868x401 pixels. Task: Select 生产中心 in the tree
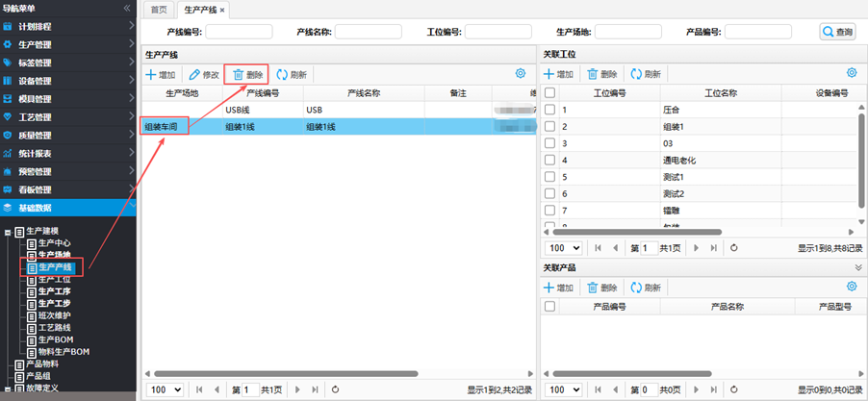(x=54, y=243)
